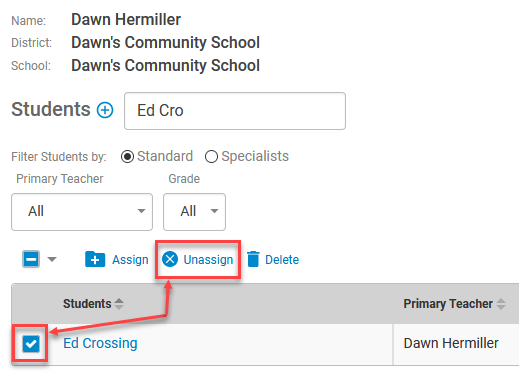Click the Unassign circle-X icon

pyautogui.click(x=170, y=259)
